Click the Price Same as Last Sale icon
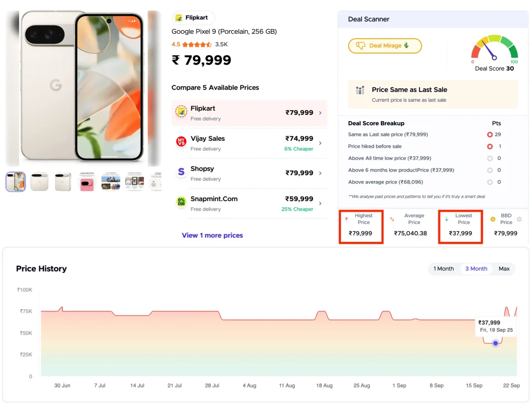This screenshot has width=532, height=405. click(359, 90)
